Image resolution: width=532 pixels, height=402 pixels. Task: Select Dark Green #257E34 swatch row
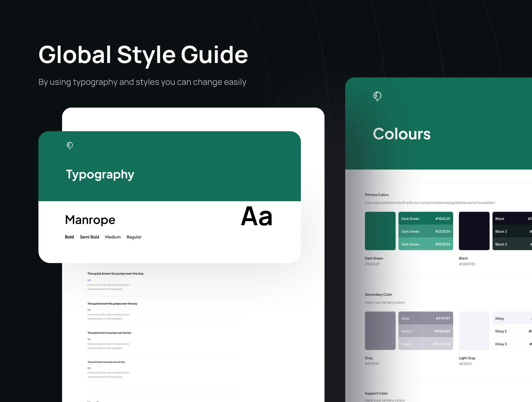pos(425,231)
